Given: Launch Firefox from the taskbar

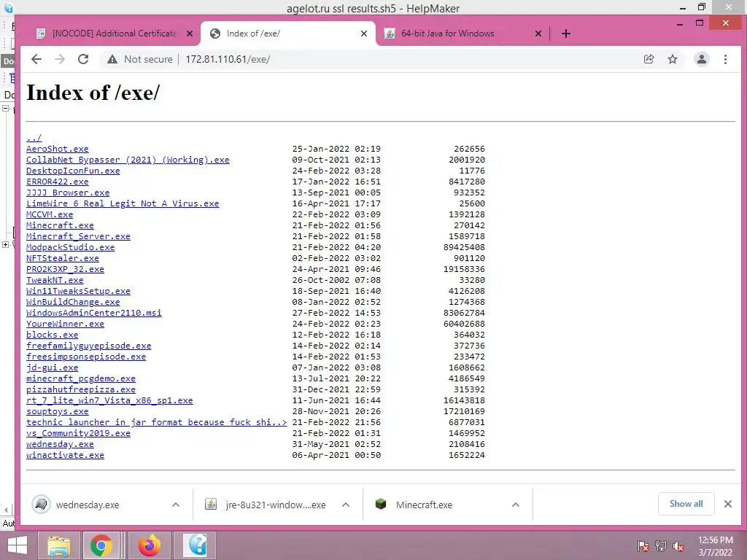Looking at the screenshot, I should (x=149, y=545).
